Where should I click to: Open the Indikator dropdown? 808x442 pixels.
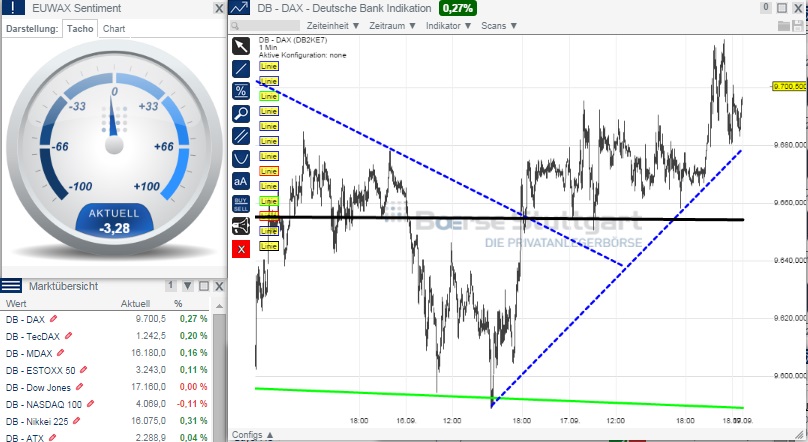click(x=448, y=26)
